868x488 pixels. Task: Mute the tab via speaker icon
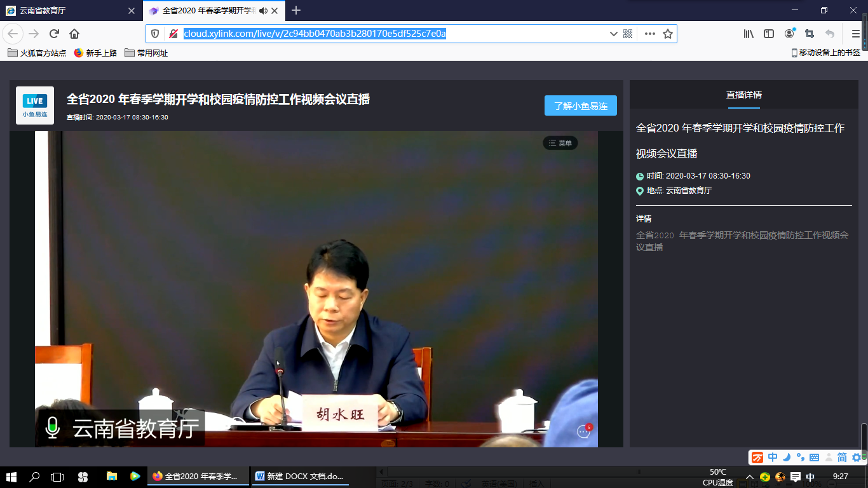click(x=263, y=11)
